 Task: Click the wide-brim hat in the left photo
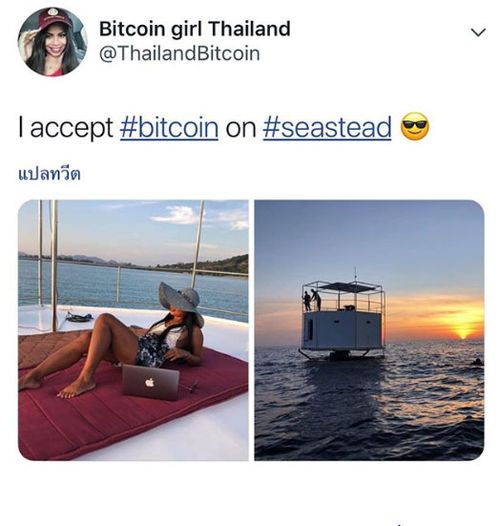coord(180,297)
